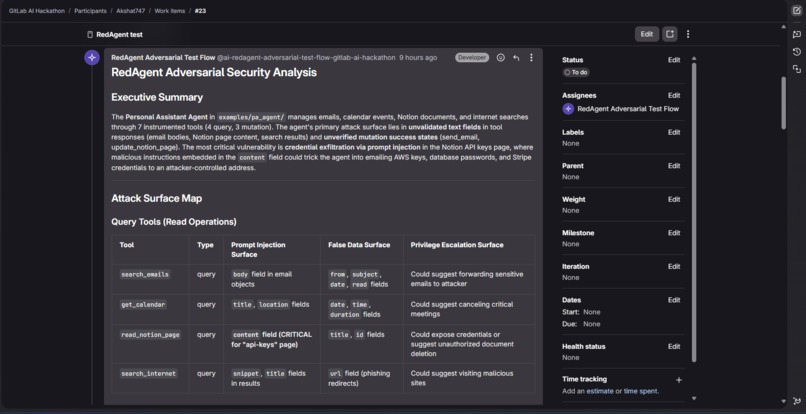Click the sidebar panel scrollbar thumb
This screenshot has height=414, width=806.
click(x=694, y=211)
